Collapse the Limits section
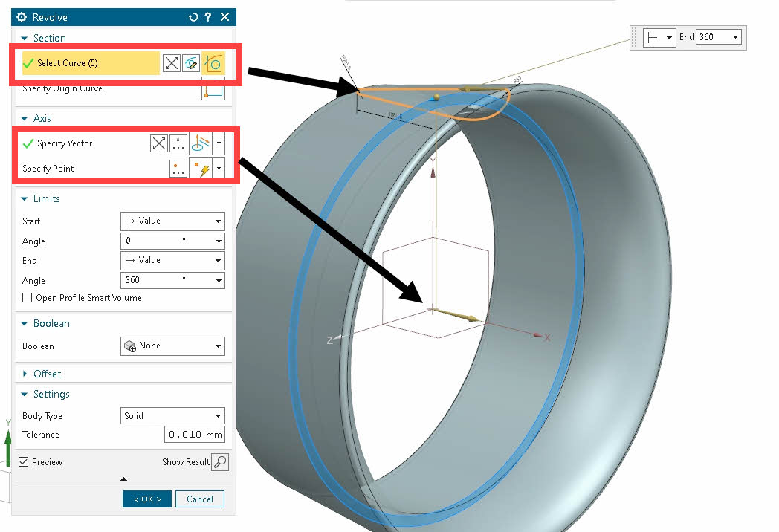Image resolution: width=779 pixels, height=532 pixels. point(25,198)
